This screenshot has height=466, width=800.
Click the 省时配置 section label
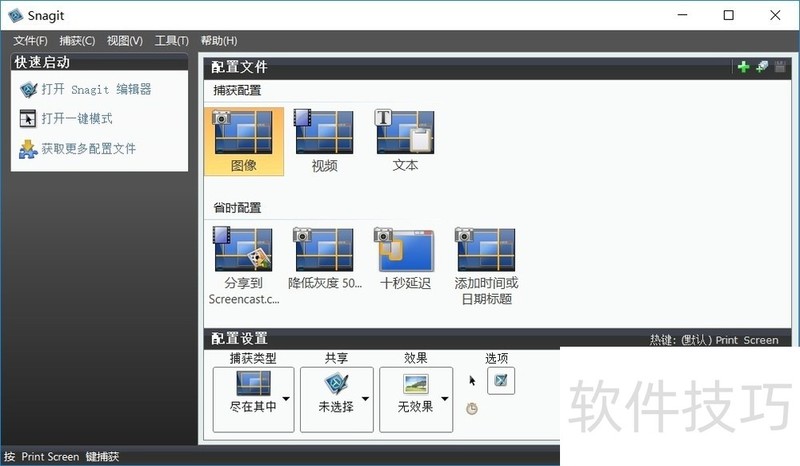pyautogui.click(x=237, y=208)
